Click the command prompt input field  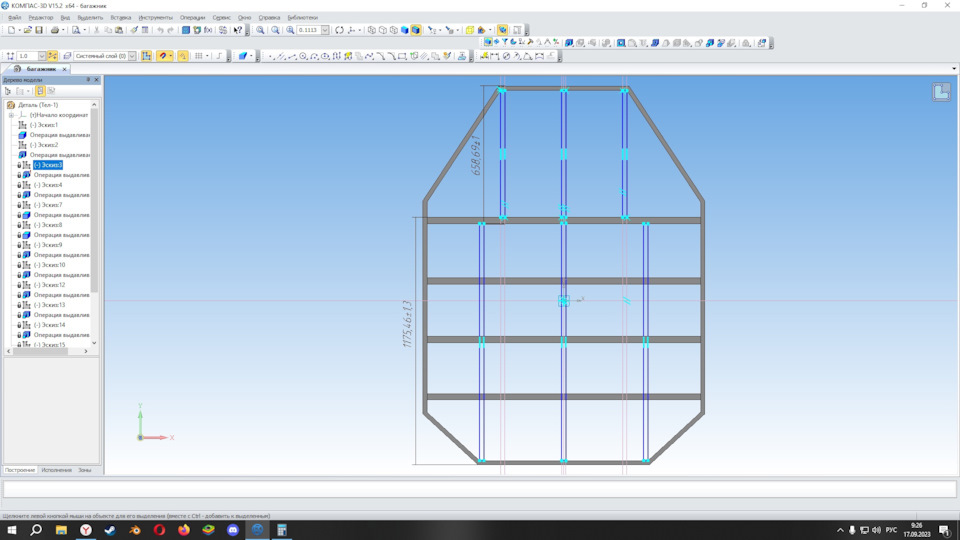point(479,489)
